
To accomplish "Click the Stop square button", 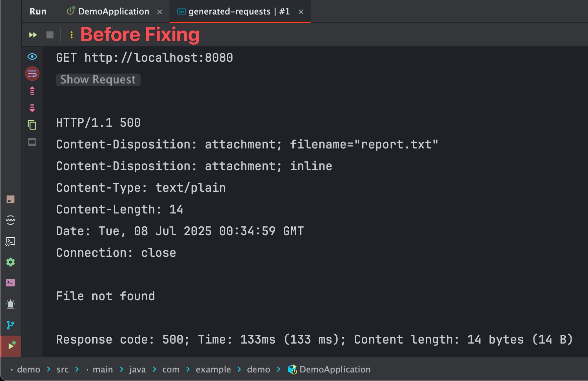I will (50, 35).
